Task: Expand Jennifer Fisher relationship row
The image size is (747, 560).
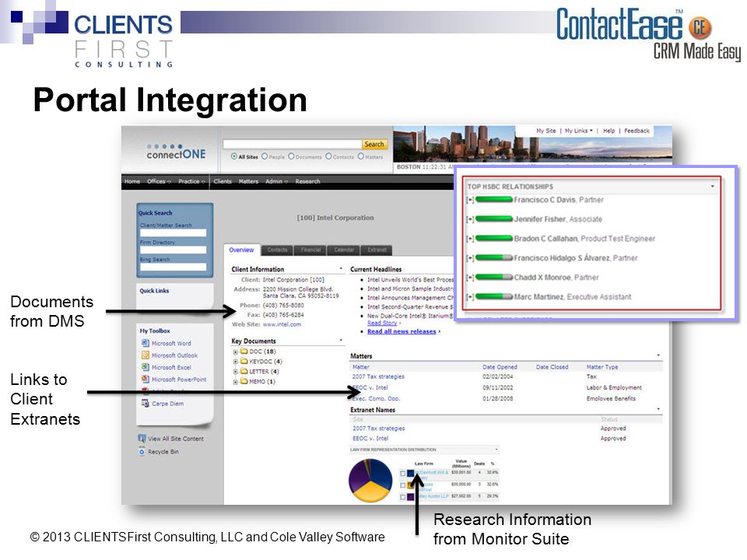Action: tap(470, 219)
